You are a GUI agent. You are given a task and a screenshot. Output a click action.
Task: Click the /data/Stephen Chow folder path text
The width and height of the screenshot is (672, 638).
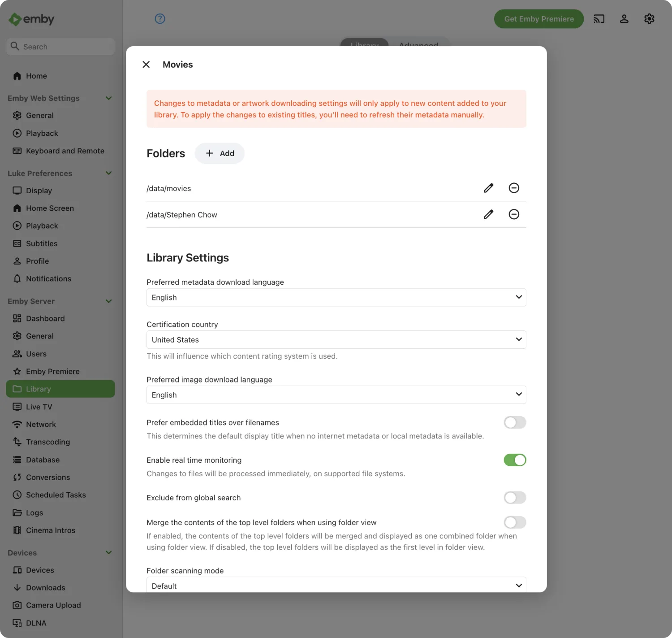(182, 215)
